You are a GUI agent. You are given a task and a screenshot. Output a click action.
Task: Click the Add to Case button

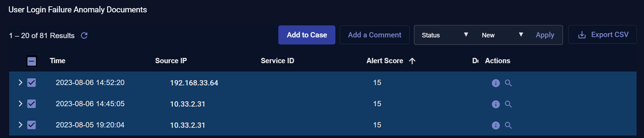click(307, 35)
